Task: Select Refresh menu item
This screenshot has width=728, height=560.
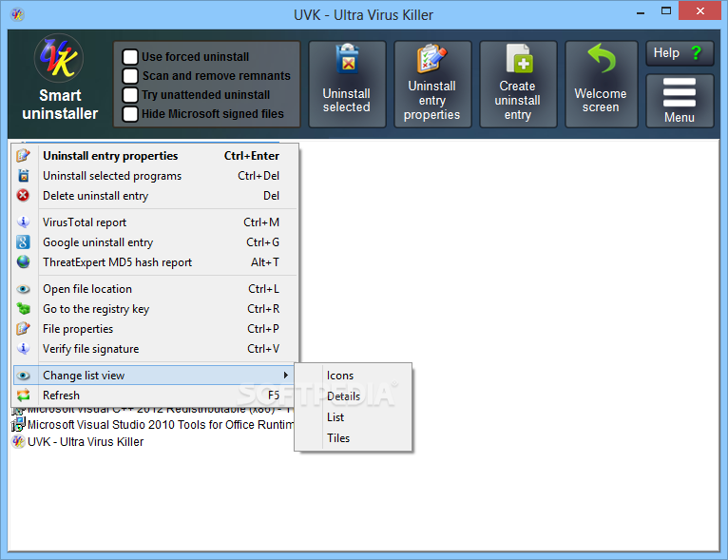Action: point(154,396)
